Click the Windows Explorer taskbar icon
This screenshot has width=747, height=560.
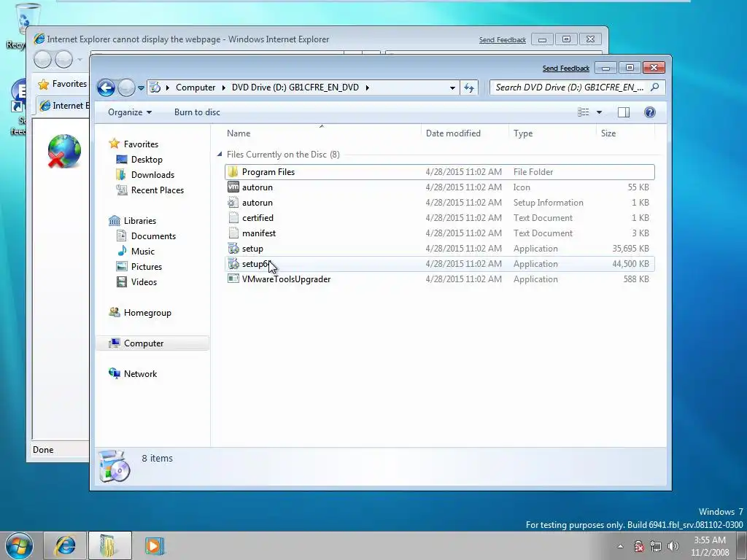pyautogui.click(x=109, y=545)
